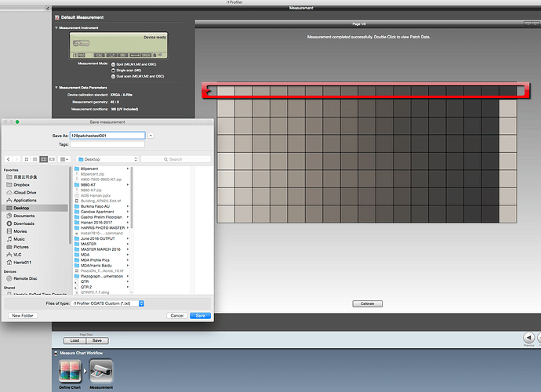Open iCloud Drive in sidebar
This screenshot has height=392, width=541.
(24, 192)
